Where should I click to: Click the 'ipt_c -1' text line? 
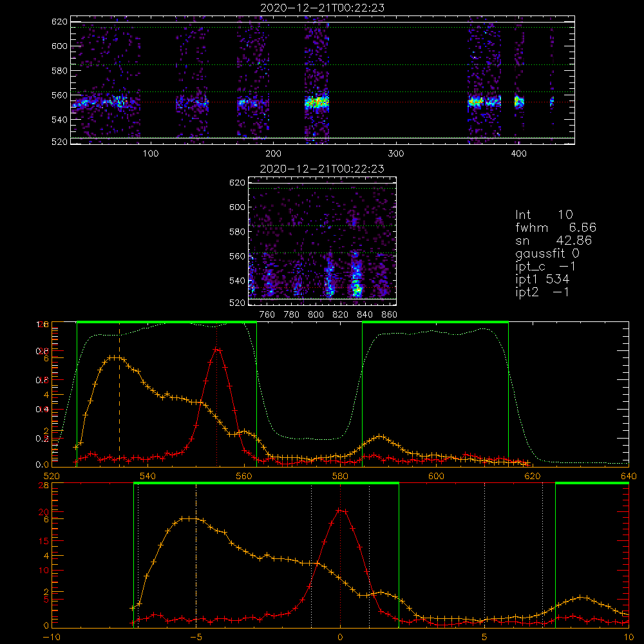[545, 267]
